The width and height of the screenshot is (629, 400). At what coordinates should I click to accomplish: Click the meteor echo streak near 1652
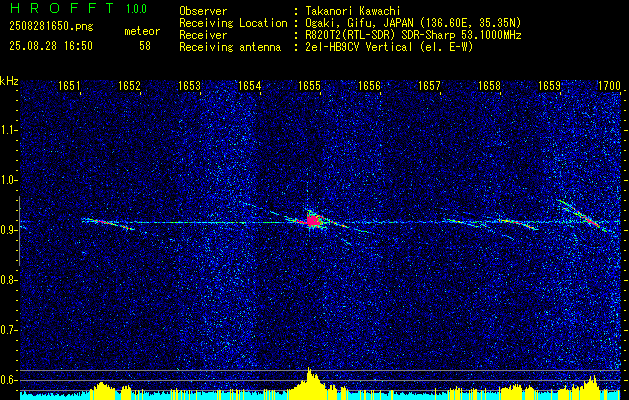[108, 223]
